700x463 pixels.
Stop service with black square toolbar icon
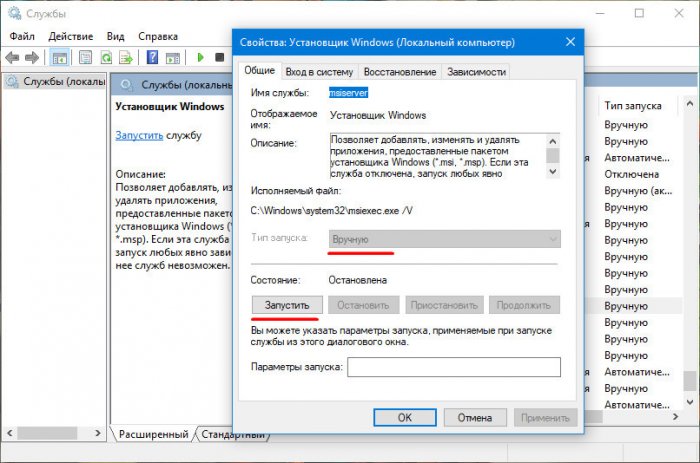tap(220, 57)
